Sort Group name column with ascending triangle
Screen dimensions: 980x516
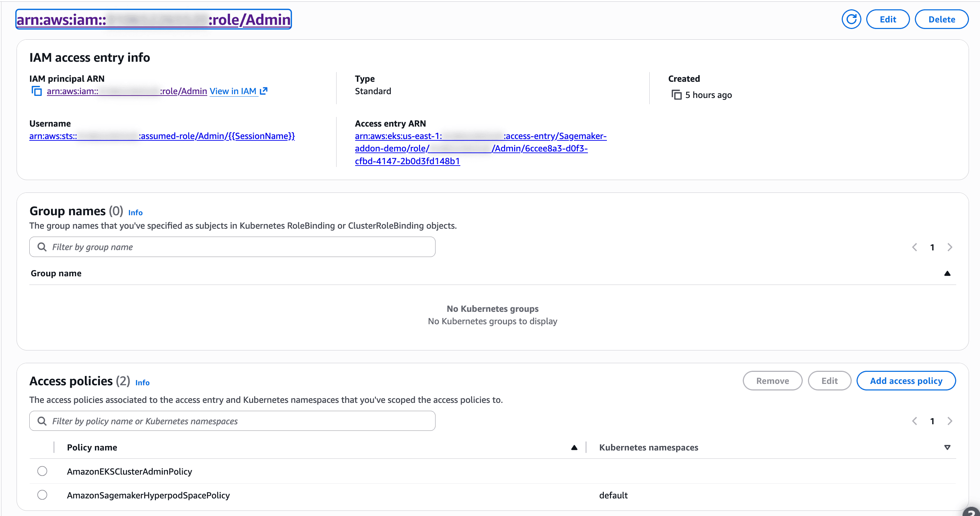pos(947,273)
